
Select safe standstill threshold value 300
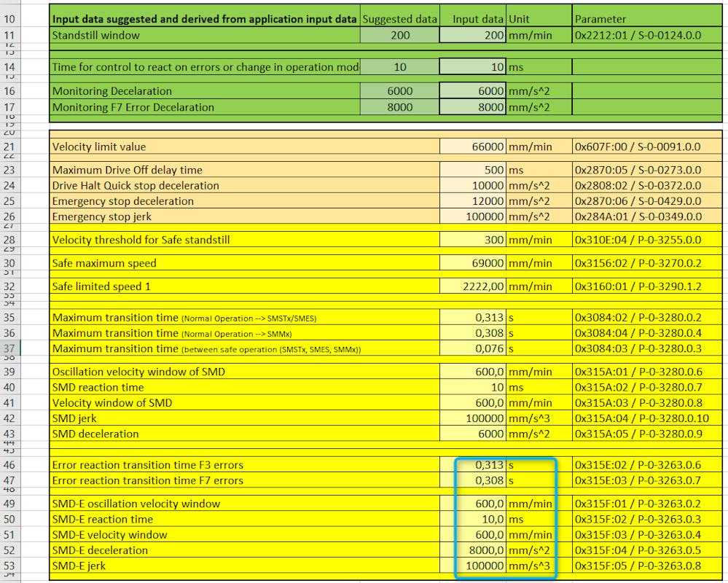(x=473, y=240)
